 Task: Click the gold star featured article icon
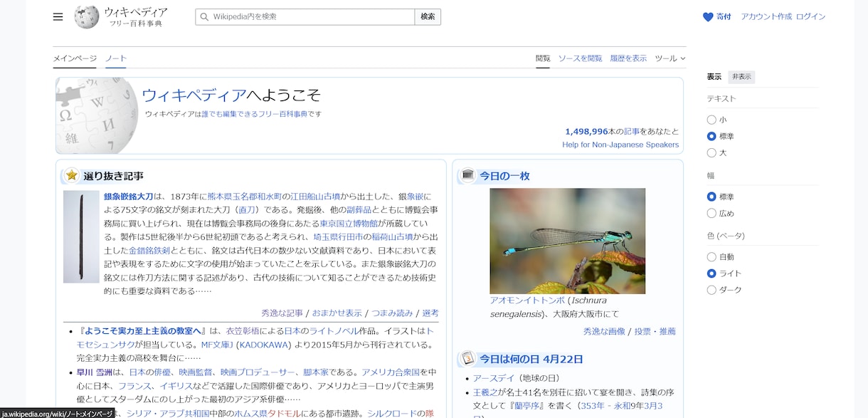click(71, 175)
